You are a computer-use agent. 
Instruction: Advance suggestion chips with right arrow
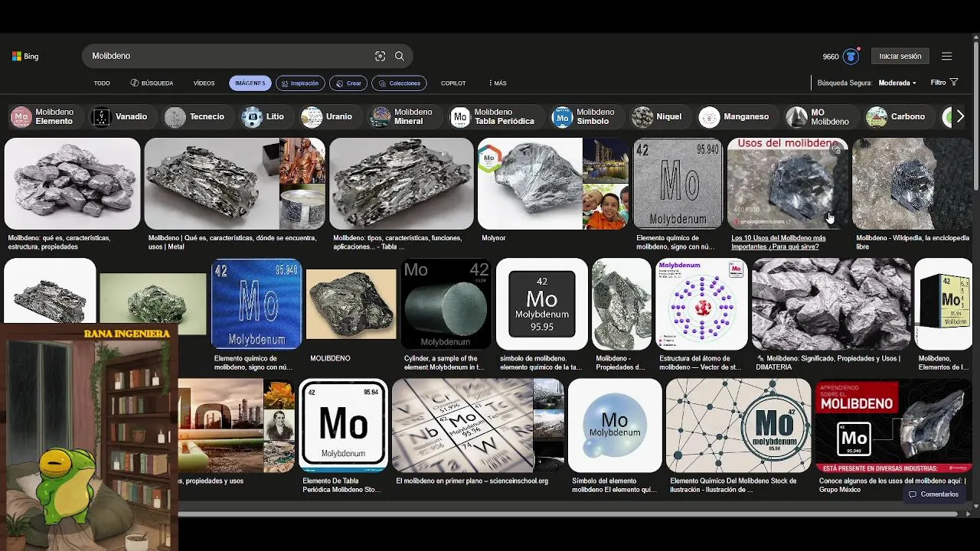click(x=960, y=116)
